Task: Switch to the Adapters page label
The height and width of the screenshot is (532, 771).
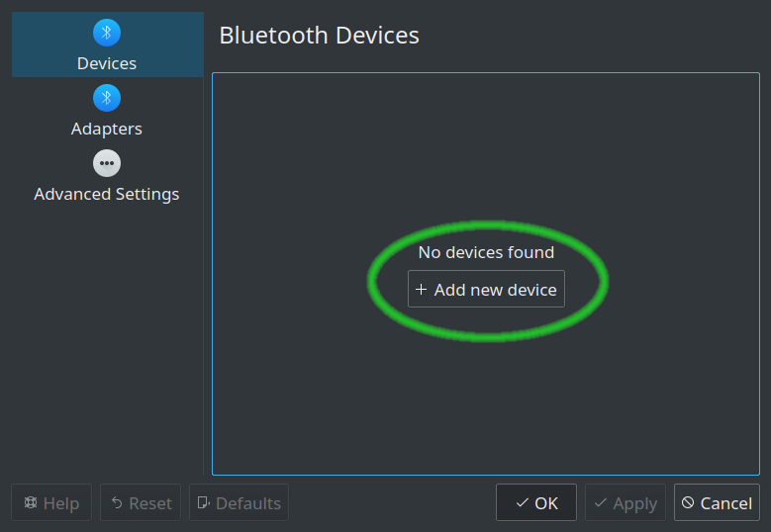Action: [x=107, y=129]
